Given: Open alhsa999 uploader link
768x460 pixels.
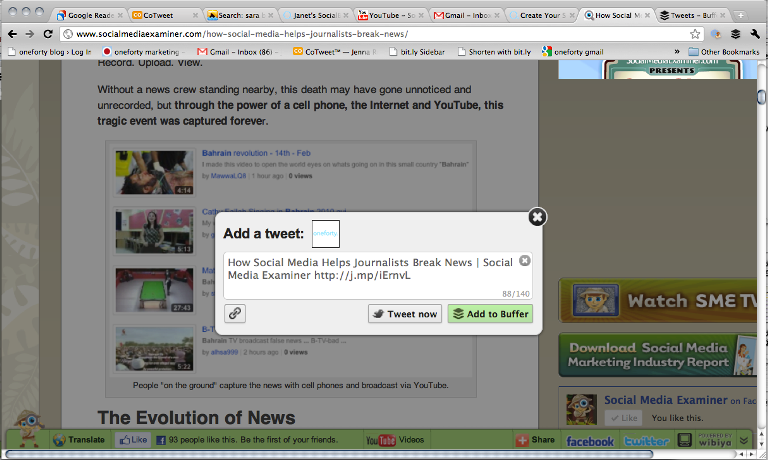Looking at the screenshot, I should coord(224,352).
